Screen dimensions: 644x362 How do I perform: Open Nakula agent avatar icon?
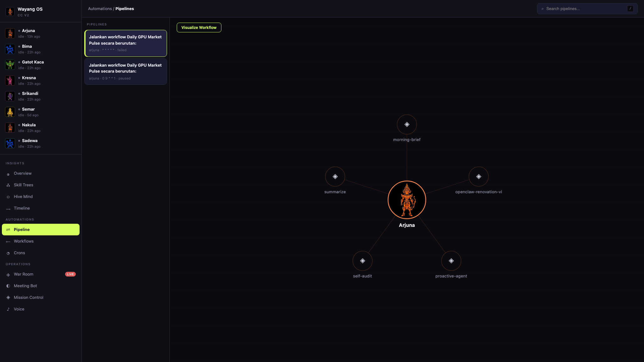pyautogui.click(x=10, y=128)
